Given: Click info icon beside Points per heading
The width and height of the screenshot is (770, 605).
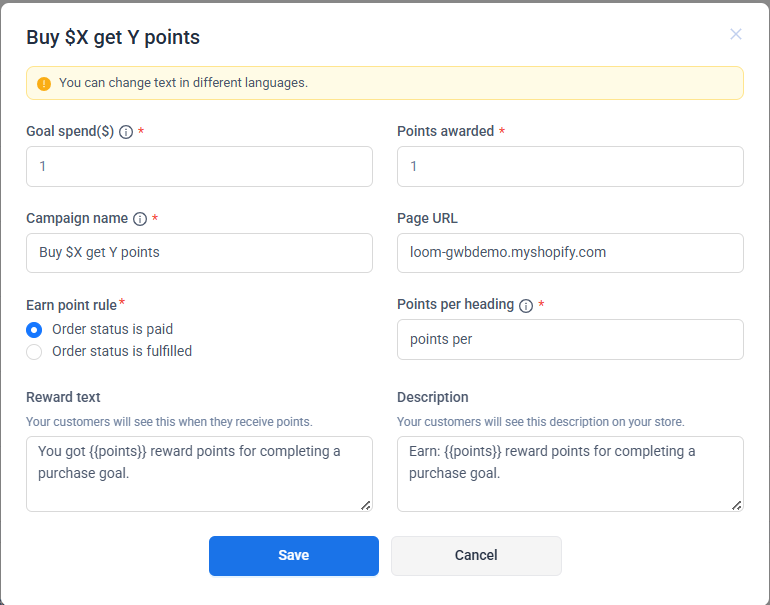Looking at the screenshot, I should 526,305.
